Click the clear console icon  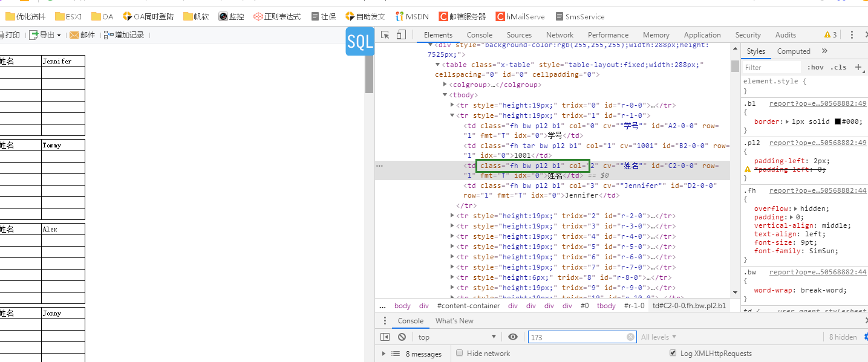pyautogui.click(x=402, y=337)
